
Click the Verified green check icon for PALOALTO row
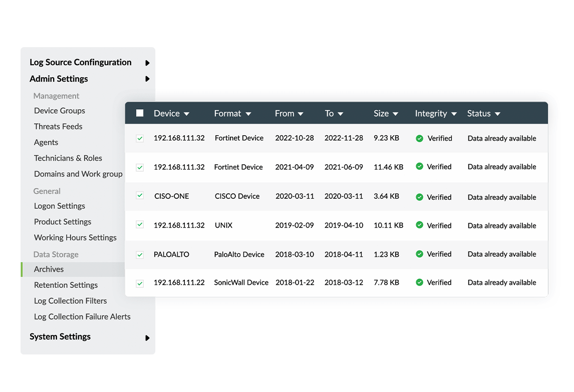pos(420,254)
